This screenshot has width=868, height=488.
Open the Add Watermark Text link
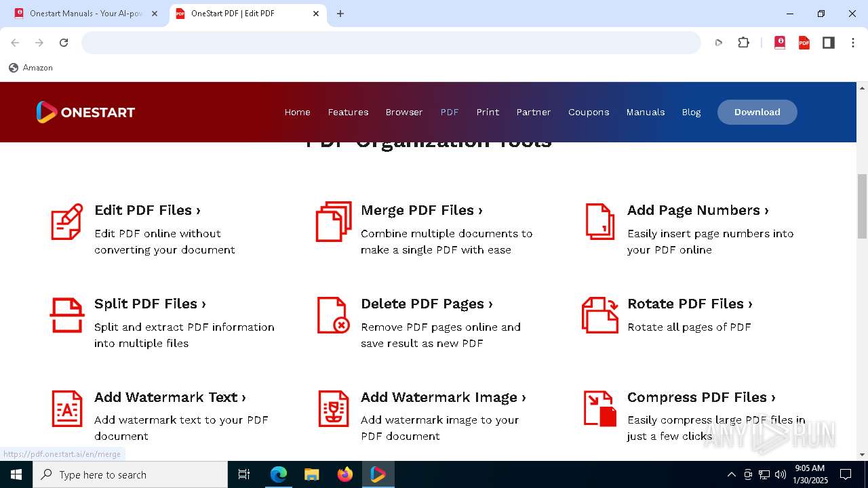coord(170,397)
